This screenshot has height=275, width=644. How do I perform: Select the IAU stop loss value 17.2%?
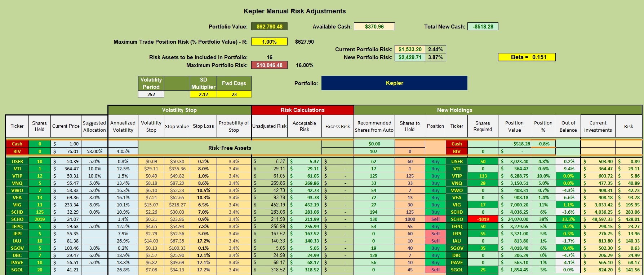[203, 241]
